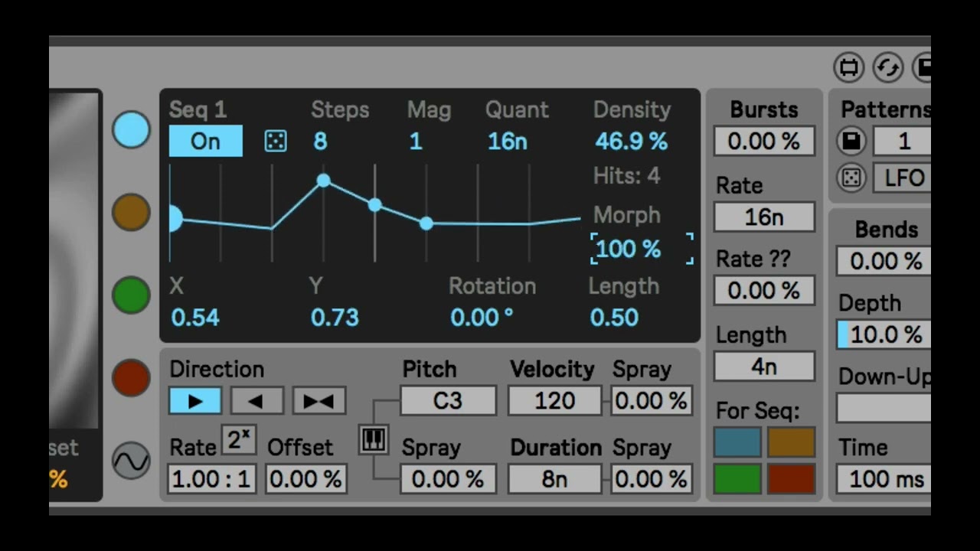This screenshot has height=551, width=980.
Task: Toggle the 2x rate button
Action: coord(239,439)
